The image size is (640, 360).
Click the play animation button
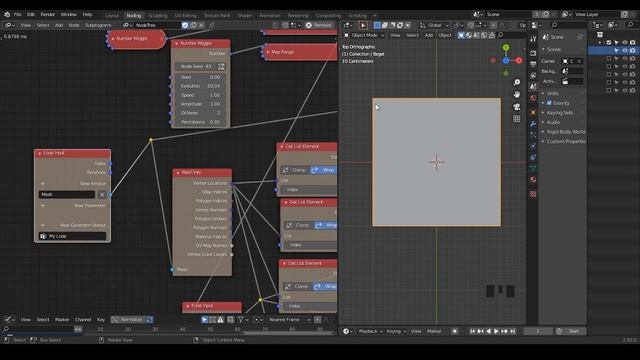click(496, 331)
